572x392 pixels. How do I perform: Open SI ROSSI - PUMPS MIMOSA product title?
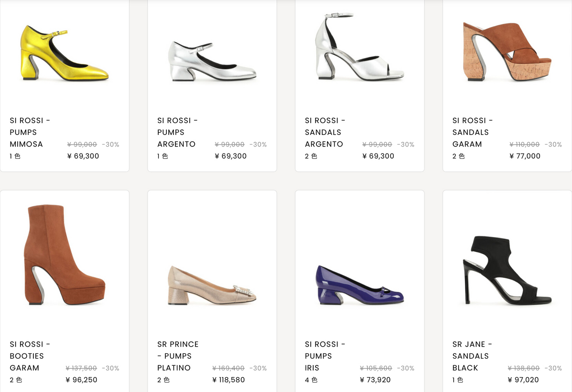[x=30, y=132]
